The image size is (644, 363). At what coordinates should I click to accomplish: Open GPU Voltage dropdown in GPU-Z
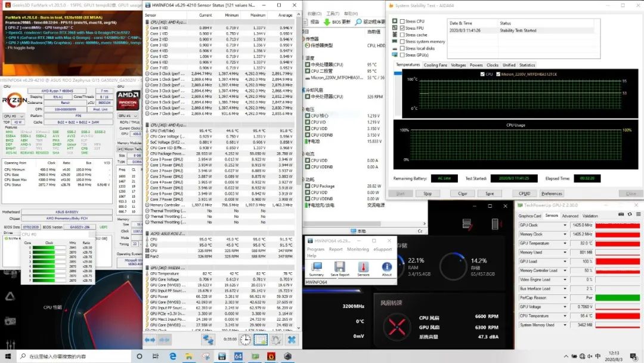[x=565, y=307]
